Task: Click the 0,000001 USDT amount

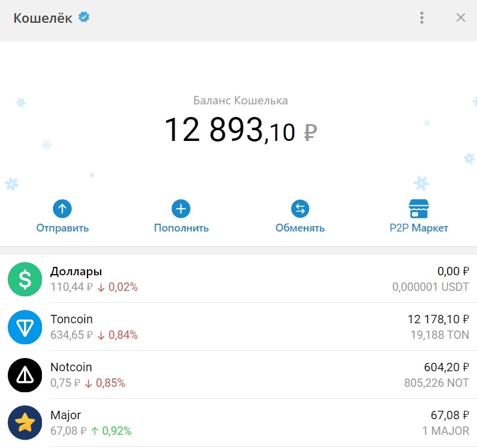Action: pyautogui.click(x=430, y=287)
